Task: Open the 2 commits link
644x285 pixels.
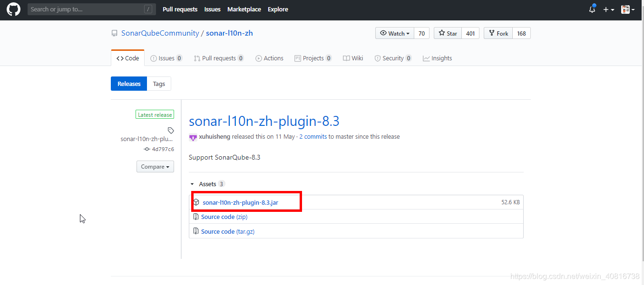Action: [313, 136]
